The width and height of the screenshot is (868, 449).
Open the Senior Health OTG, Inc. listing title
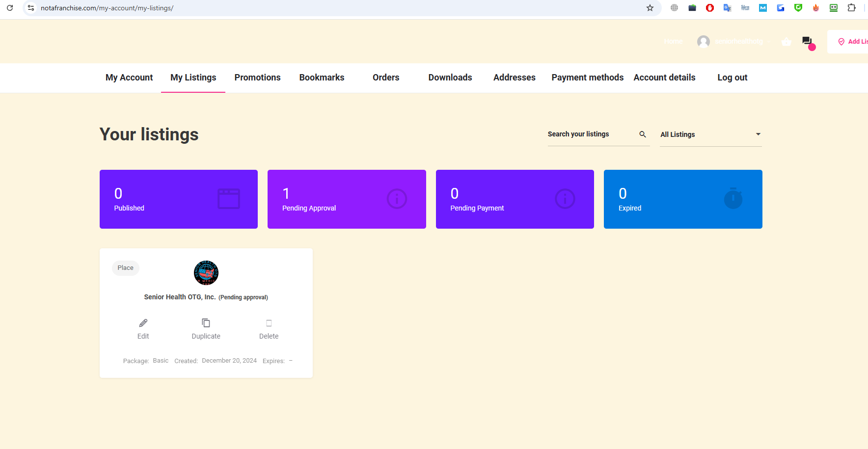coord(180,297)
